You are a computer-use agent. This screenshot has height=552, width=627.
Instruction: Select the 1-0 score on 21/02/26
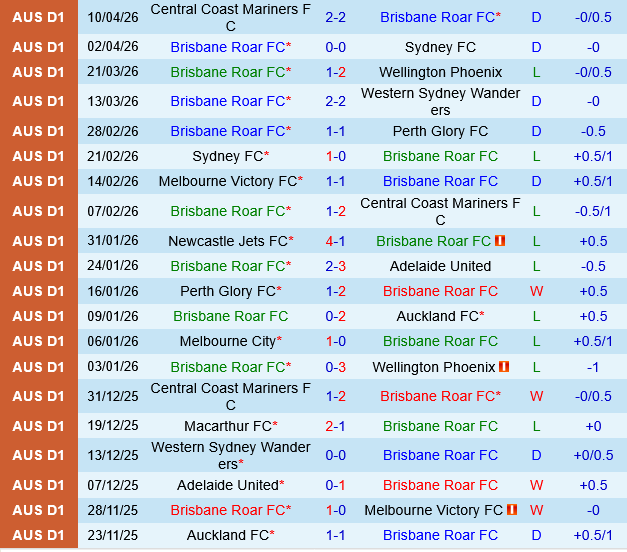tap(335, 156)
